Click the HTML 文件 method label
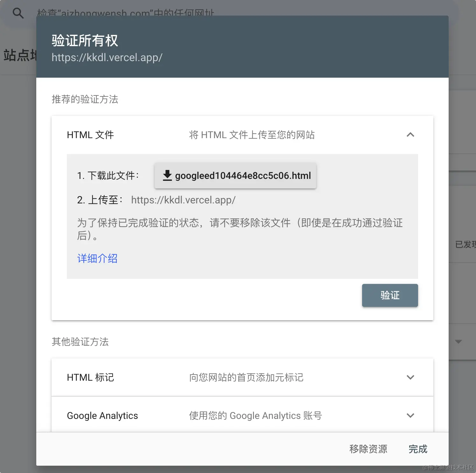Screen dimensions: 476x473 [x=90, y=135]
